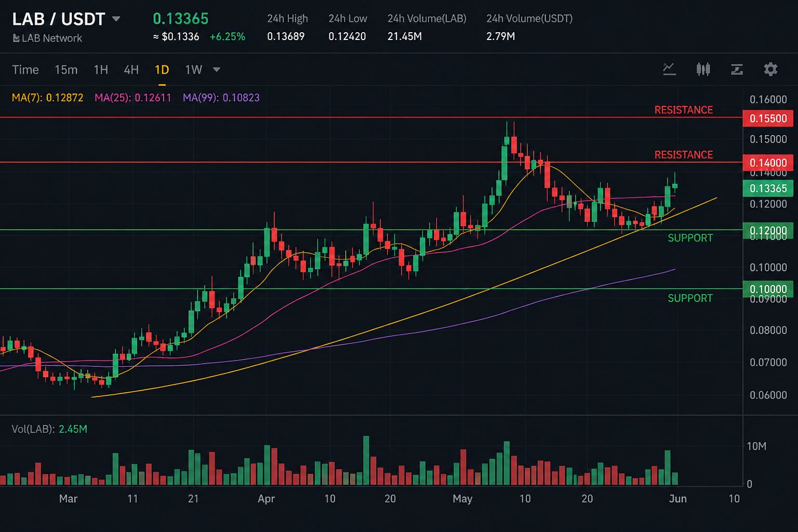Click the 0.15000 price axis label
Image resolution: width=798 pixels, height=532 pixels.
pos(768,139)
